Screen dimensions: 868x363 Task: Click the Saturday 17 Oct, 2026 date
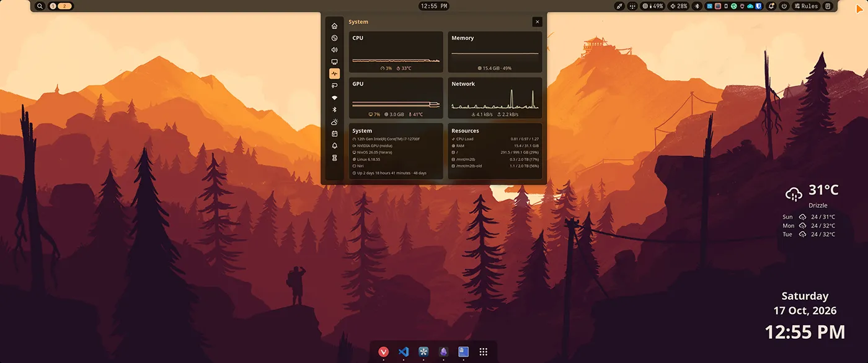[x=805, y=304]
